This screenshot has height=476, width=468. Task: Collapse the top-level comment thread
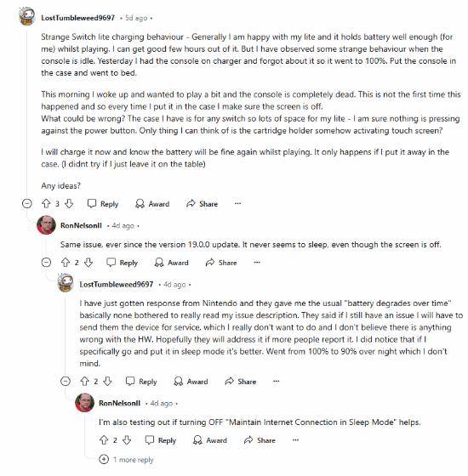click(x=27, y=203)
